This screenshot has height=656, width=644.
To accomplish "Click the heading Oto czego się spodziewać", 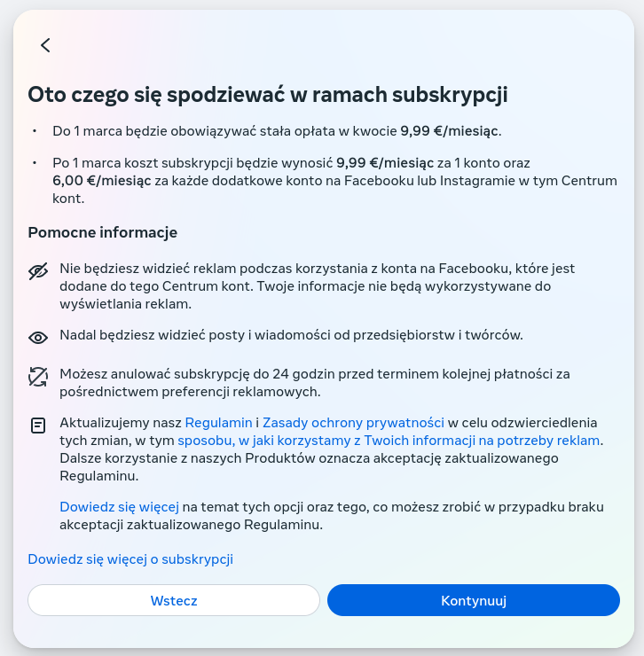I will [x=268, y=95].
